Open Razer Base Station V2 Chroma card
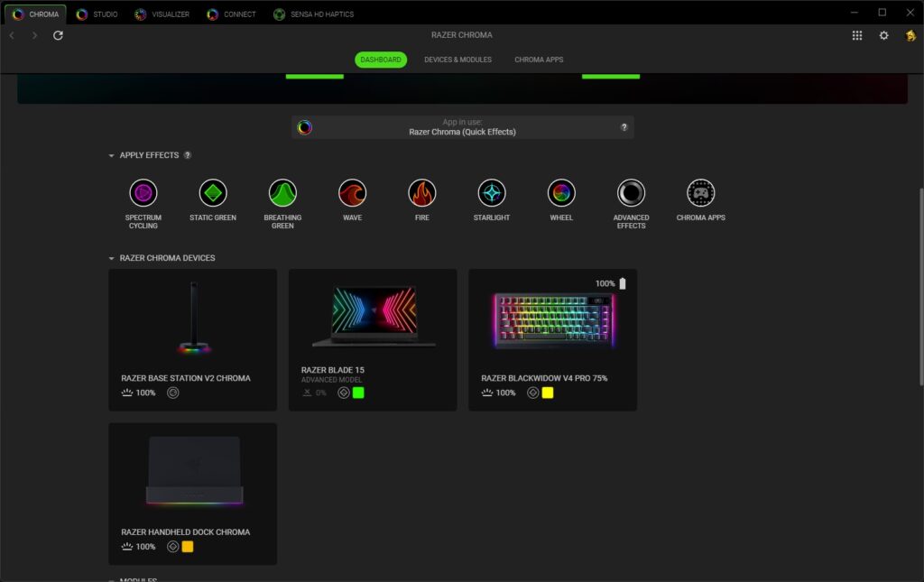The height and width of the screenshot is (582, 924). (193, 340)
